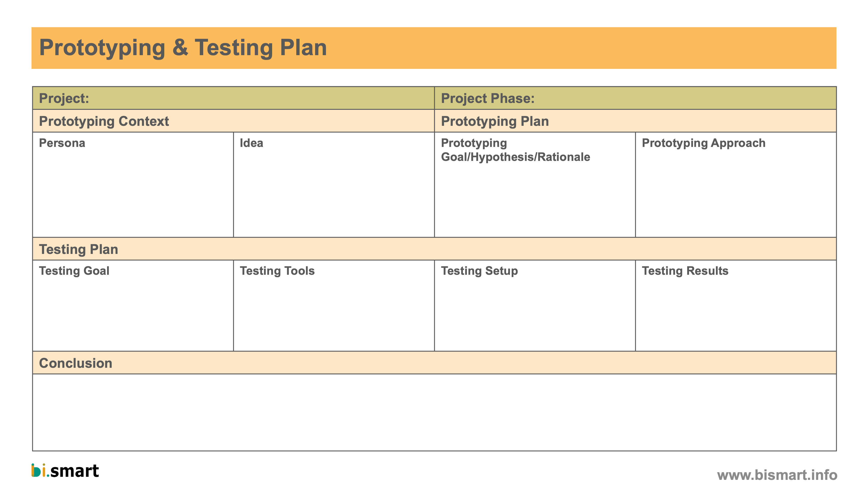Click the bi.smart logo
868x488 pixels.
[65, 470]
